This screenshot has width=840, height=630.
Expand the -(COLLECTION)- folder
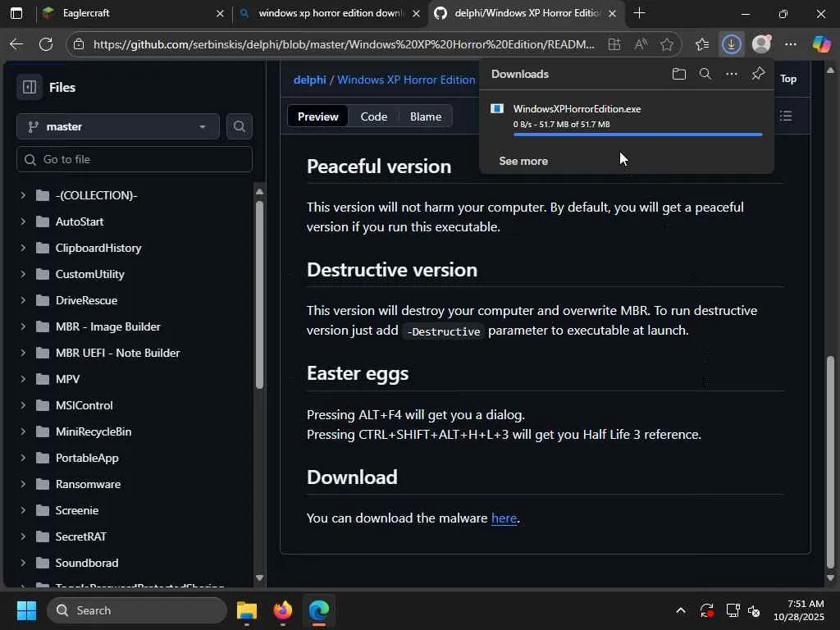coord(23,195)
